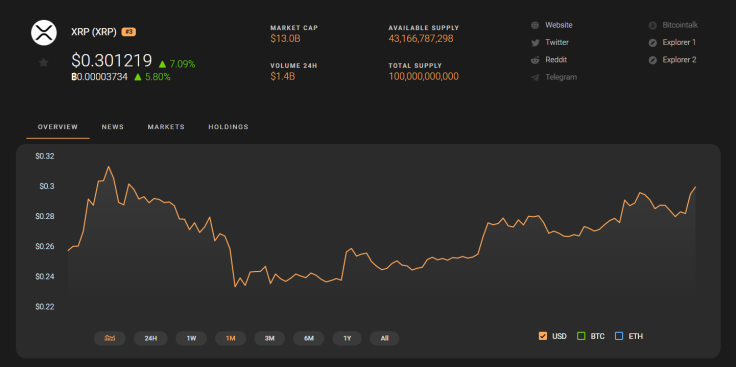The height and width of the screenshot is (367, 736).
Task: Click the globe icon next to Website
Action: pos(535,25)
